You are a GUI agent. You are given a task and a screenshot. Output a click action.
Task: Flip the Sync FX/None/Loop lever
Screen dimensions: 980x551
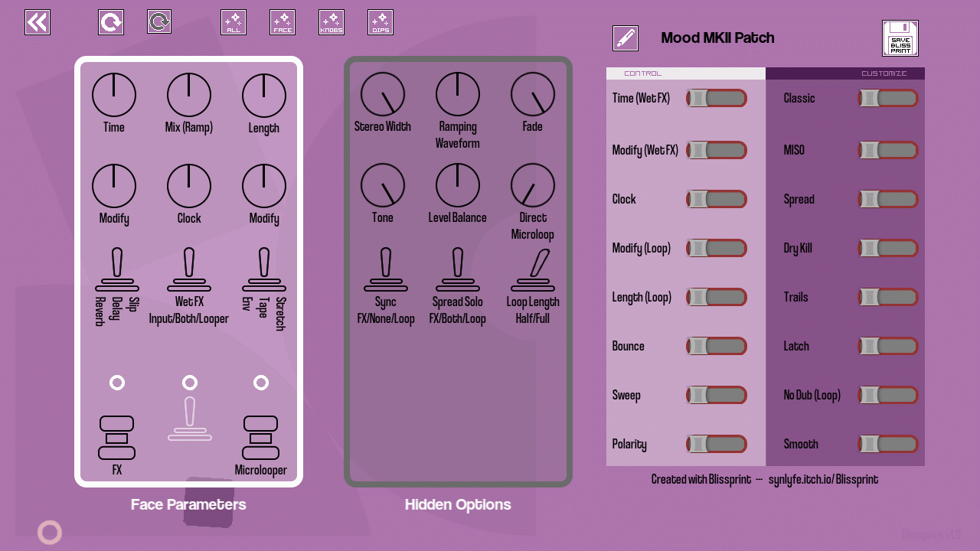tap(386, 269)
